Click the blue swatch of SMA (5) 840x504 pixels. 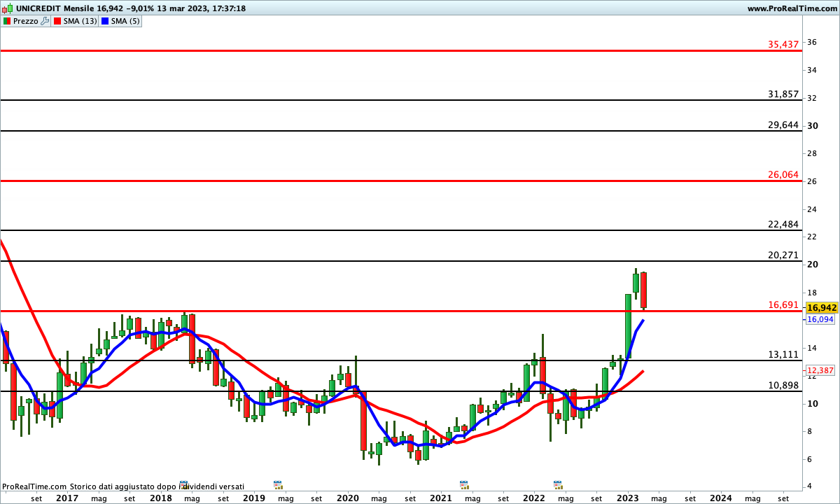point(106,21)
